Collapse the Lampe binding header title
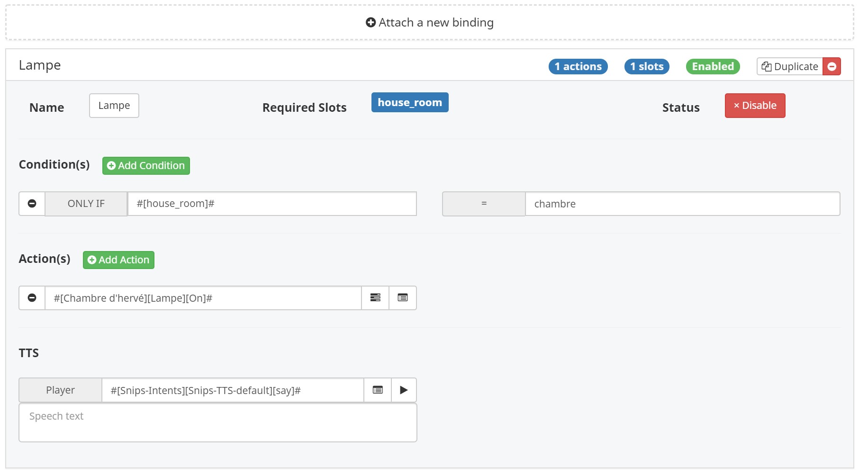 tap(40, 65)
